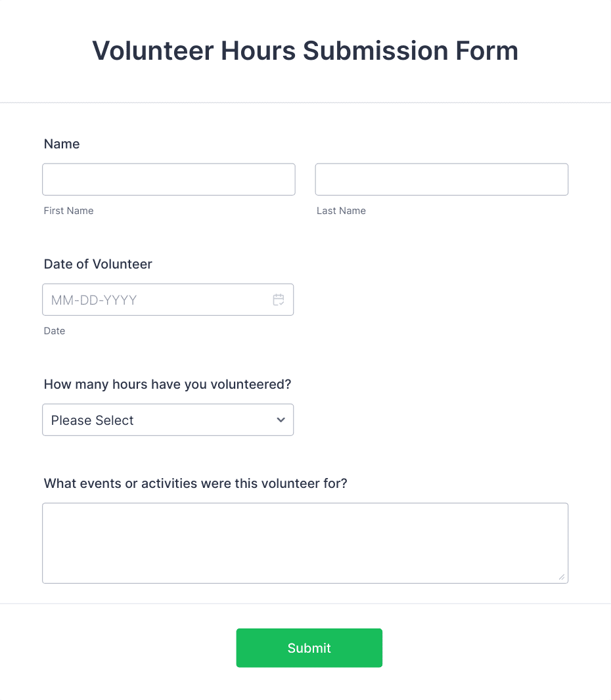This screenshot has height=700, width=611.
Task: Select the Last Name input field
Action: tap(441, 179)
